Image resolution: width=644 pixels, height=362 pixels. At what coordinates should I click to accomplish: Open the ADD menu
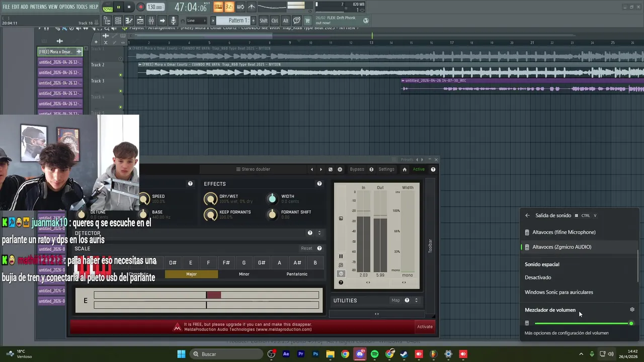point(24,7)
